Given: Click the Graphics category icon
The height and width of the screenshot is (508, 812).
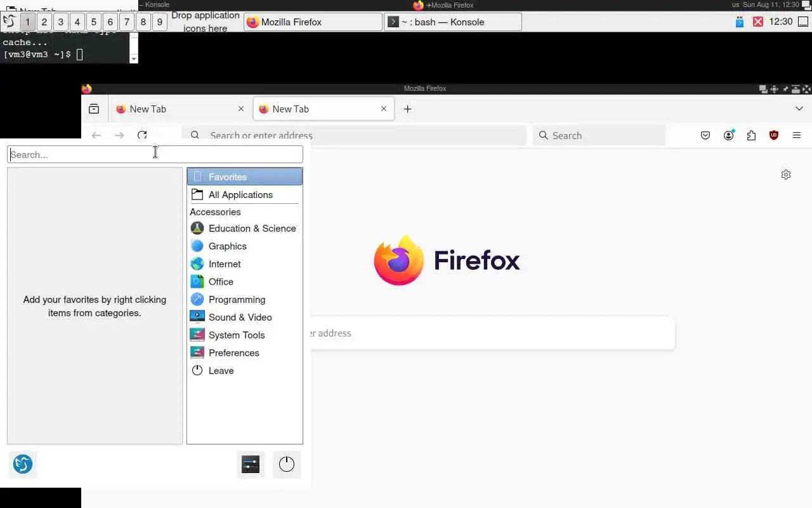Looking at the screenshot, I should (x=197, y=246).
